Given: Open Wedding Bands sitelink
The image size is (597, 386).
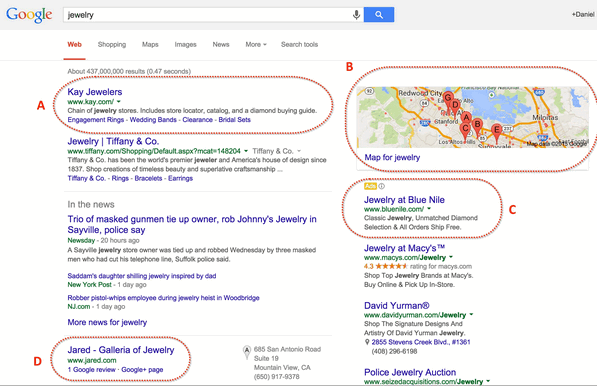Looking at the screenshot, I should [x=153, y=120].
